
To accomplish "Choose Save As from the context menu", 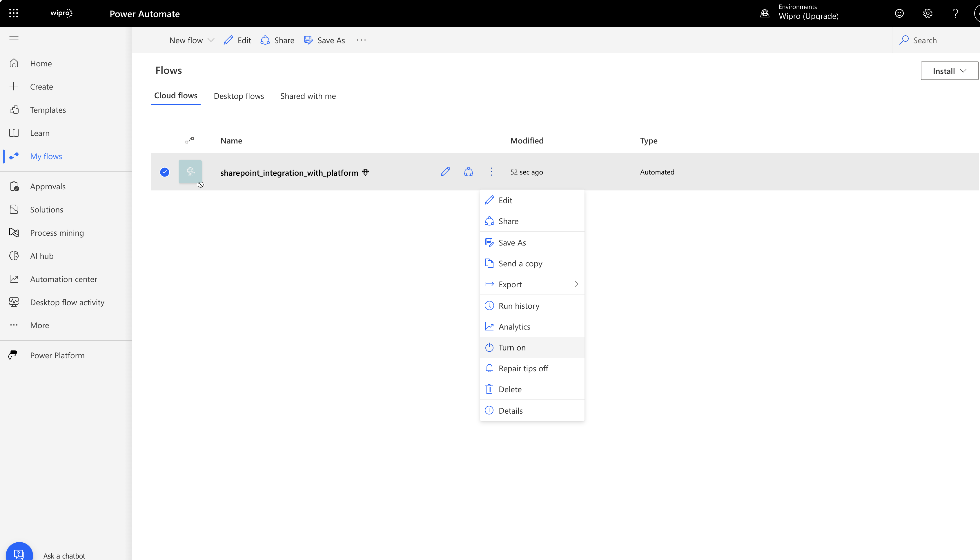I will pyautogui.click(x=532, y=243).
